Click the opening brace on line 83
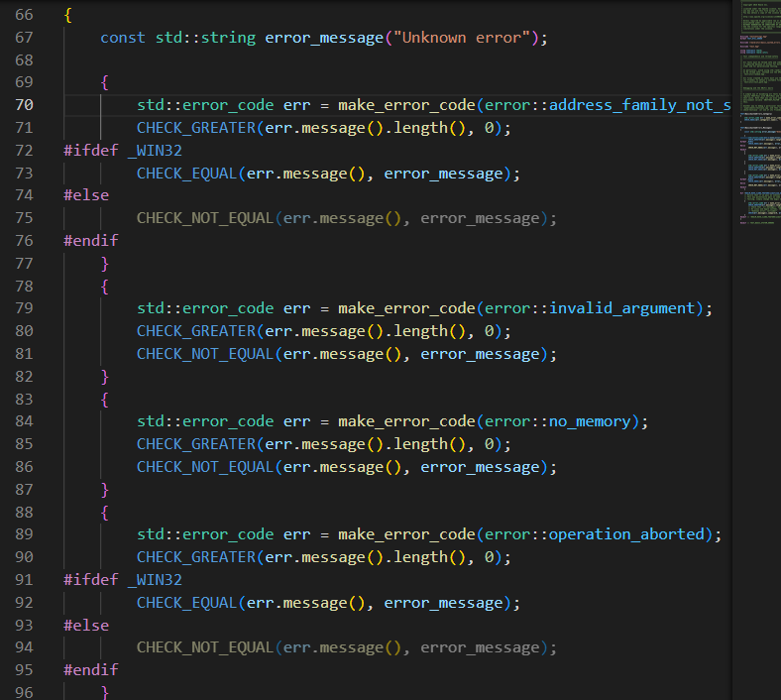Viewport: 781px width, 700px height. pos(105,400)
